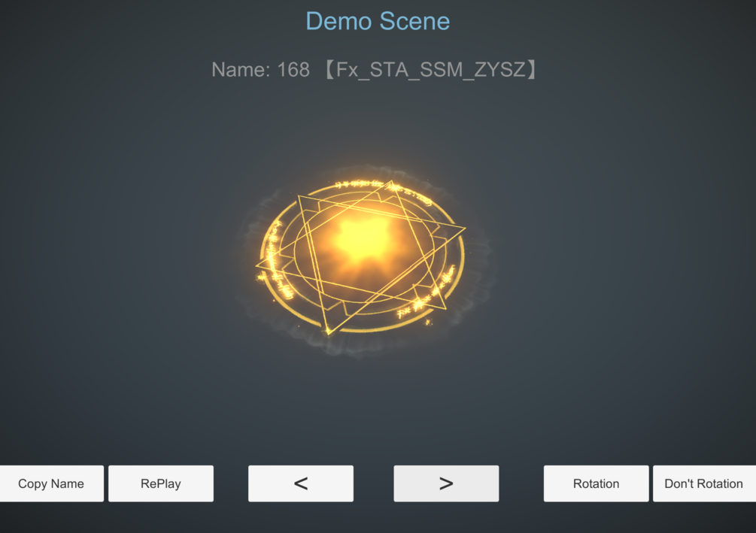756x533 pixels.
Task: Click the thick golden outer ring at bottom
Action: coord(372,331)
